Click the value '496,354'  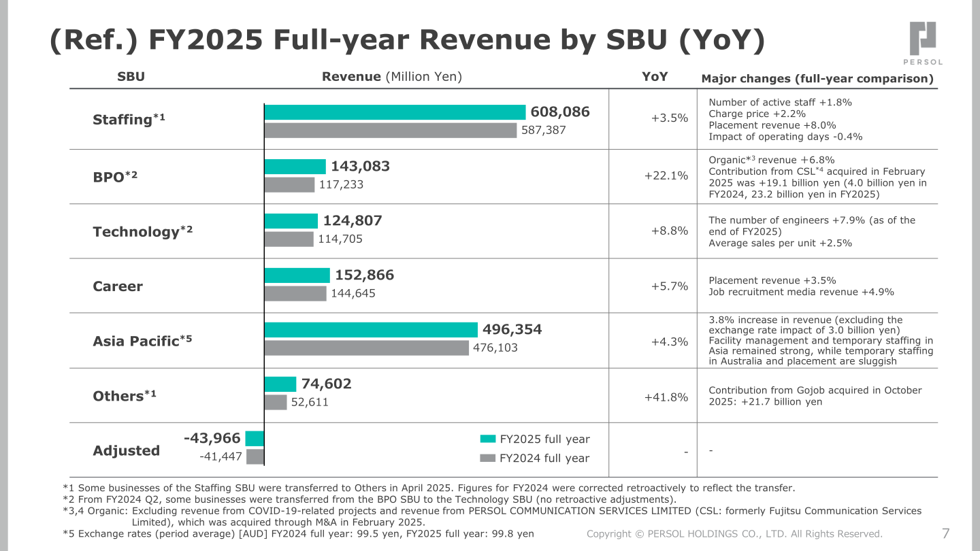tap(512, 329)
